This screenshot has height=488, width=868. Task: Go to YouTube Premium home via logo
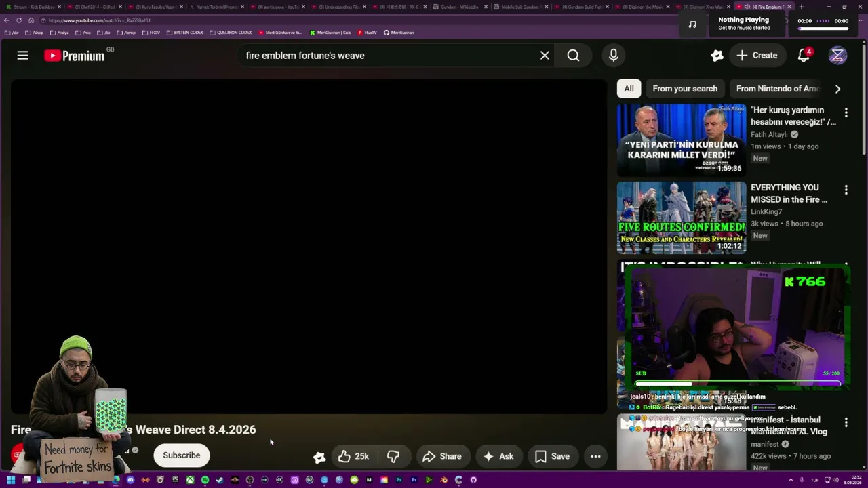75,56
